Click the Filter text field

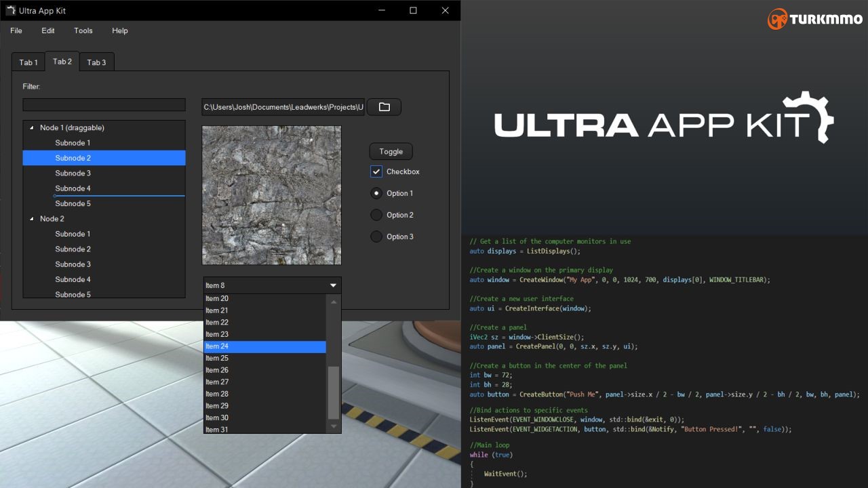[x=104, y=104]
